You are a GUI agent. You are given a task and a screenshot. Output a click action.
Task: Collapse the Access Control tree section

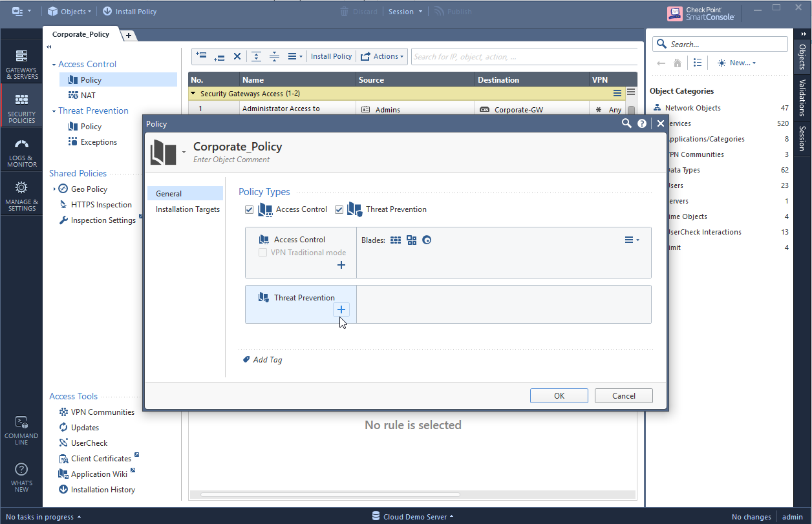[x=54, y=65]
